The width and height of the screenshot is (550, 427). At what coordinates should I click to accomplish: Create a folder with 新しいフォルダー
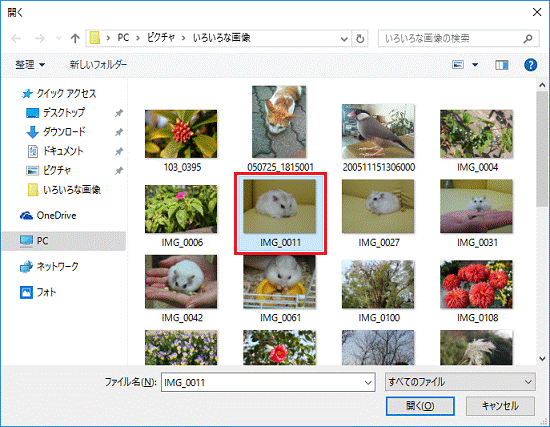(98, 65)
